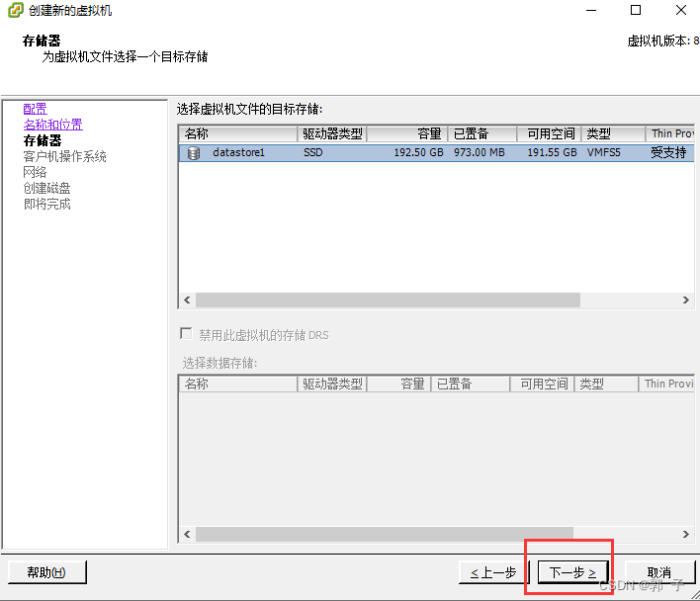
Task: Select the 创建磁盘 step in the sidebar
Action: (46, 188)
